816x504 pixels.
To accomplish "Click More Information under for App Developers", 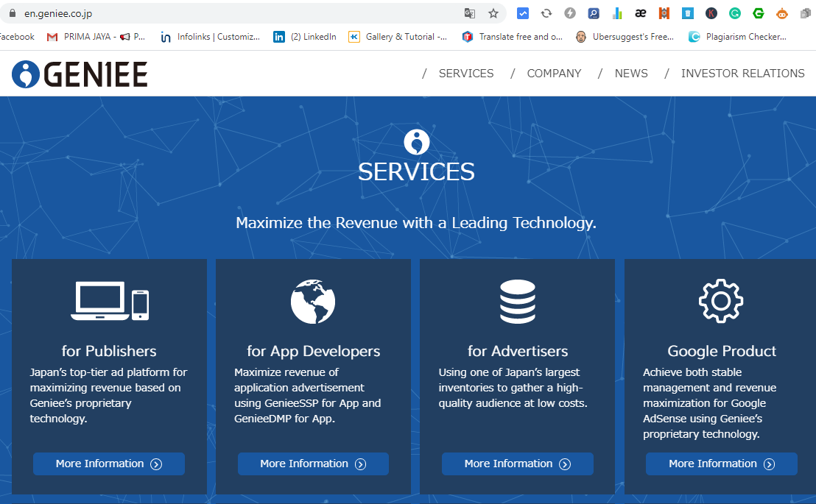I will tap(313, 464).
